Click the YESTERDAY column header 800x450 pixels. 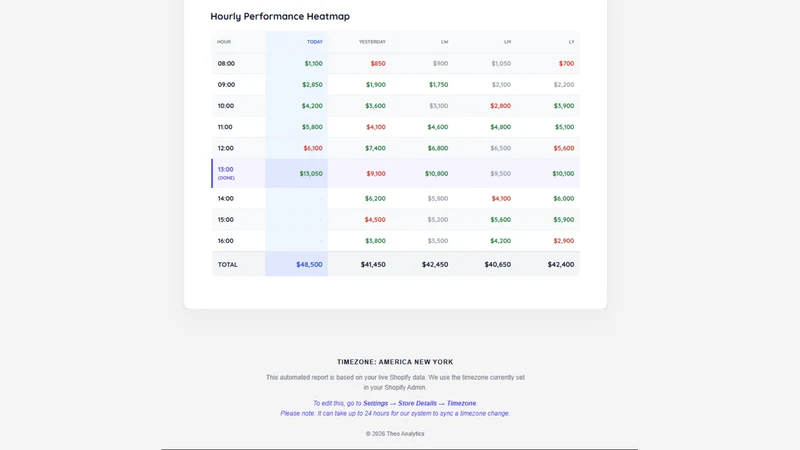(372, 42)
